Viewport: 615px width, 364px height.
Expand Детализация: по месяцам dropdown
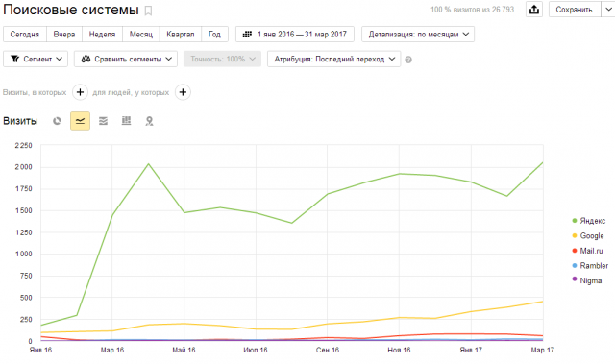tap(418, 34)
